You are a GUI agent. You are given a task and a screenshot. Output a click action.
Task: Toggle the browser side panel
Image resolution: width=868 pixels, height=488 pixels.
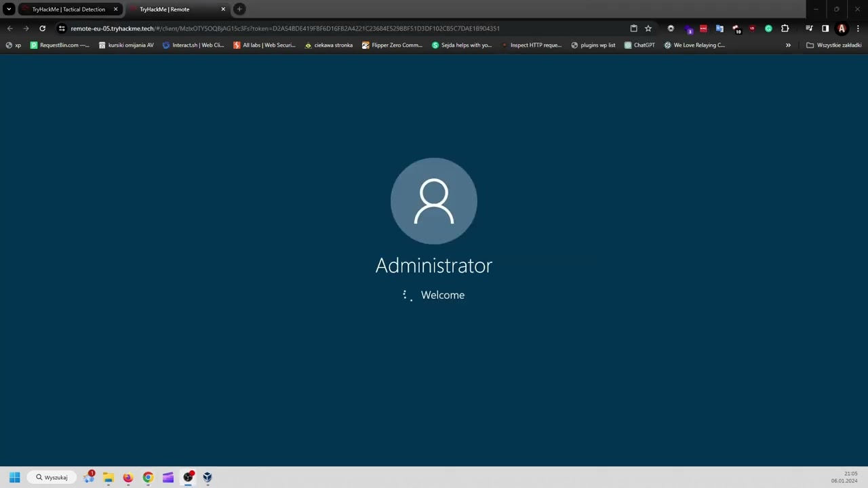825,28
